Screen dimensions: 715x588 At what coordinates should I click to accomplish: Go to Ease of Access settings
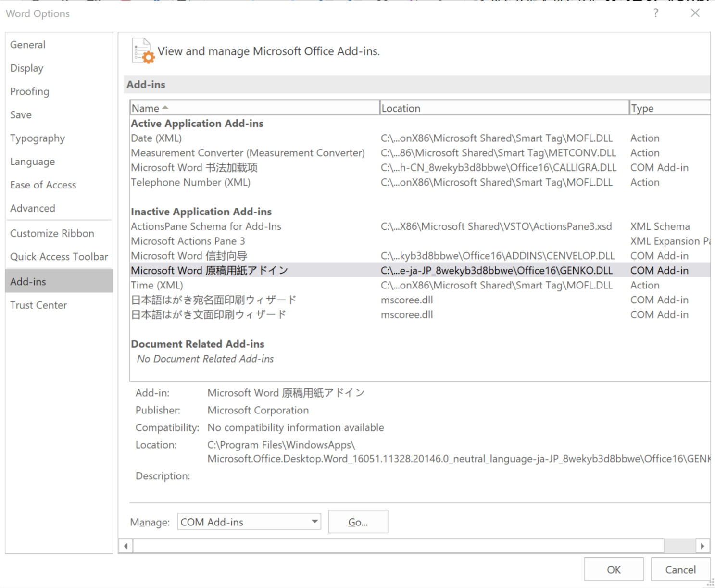click(x=59, y=185)
